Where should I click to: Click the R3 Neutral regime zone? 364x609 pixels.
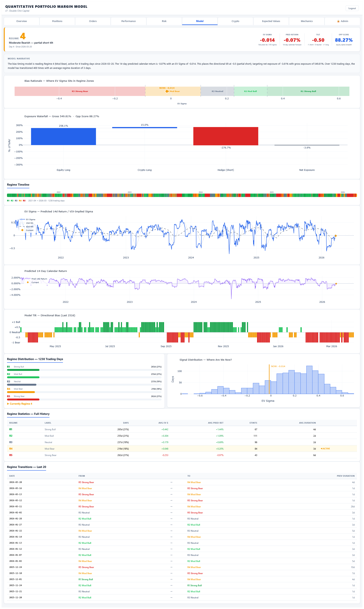pos(217,91)
